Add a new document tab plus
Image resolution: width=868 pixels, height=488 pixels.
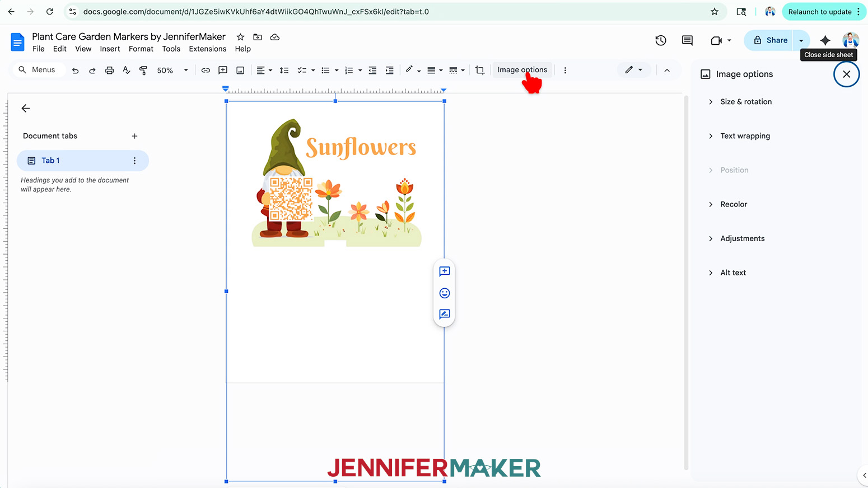[134, 136]
